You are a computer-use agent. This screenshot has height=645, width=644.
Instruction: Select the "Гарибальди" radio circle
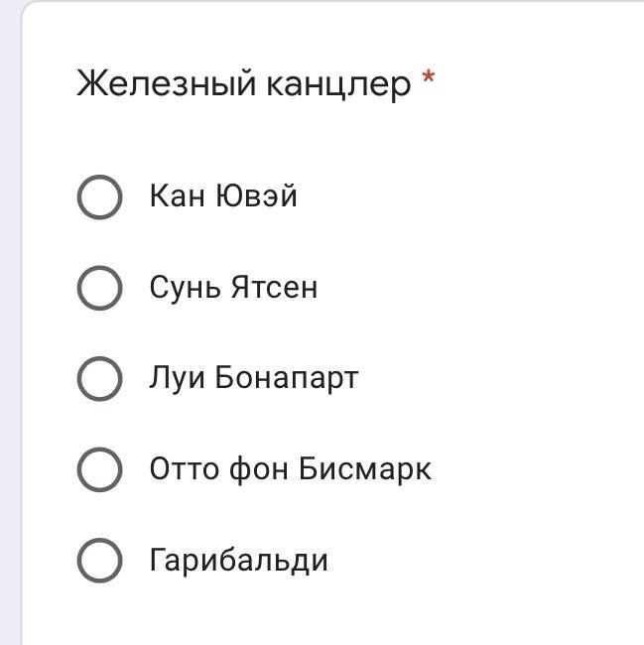pos(99,561)
